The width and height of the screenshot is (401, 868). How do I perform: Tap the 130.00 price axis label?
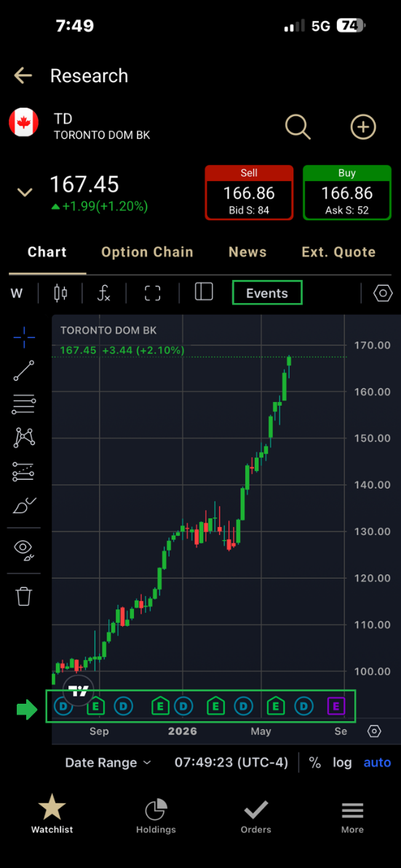coord(373,531)
